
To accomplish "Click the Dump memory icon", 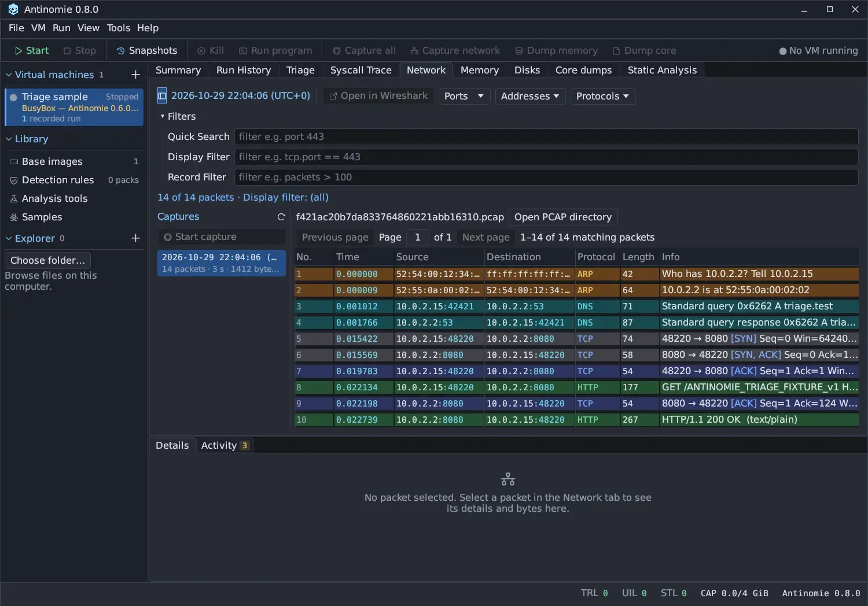I will point(519,51).
